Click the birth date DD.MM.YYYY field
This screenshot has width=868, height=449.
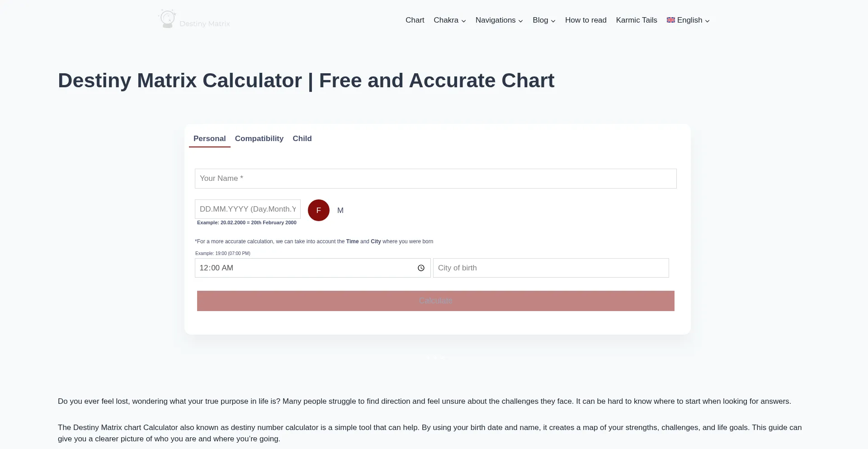247,209
